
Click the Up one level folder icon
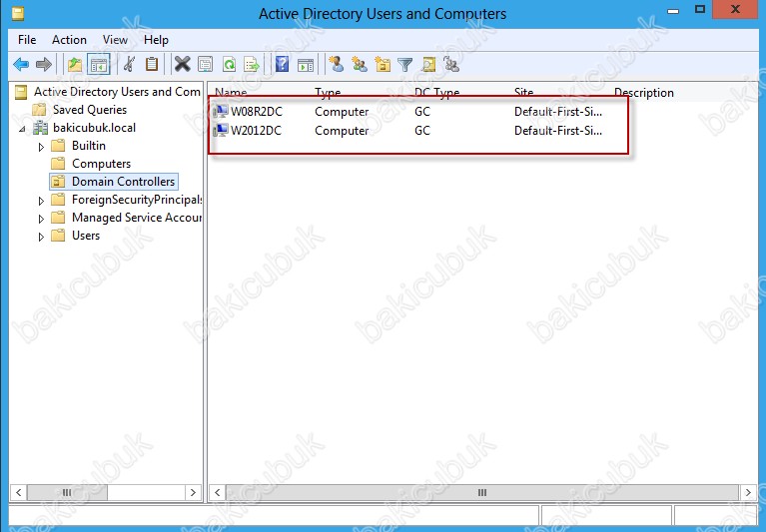pyautogui.click(x=75, y=65)
